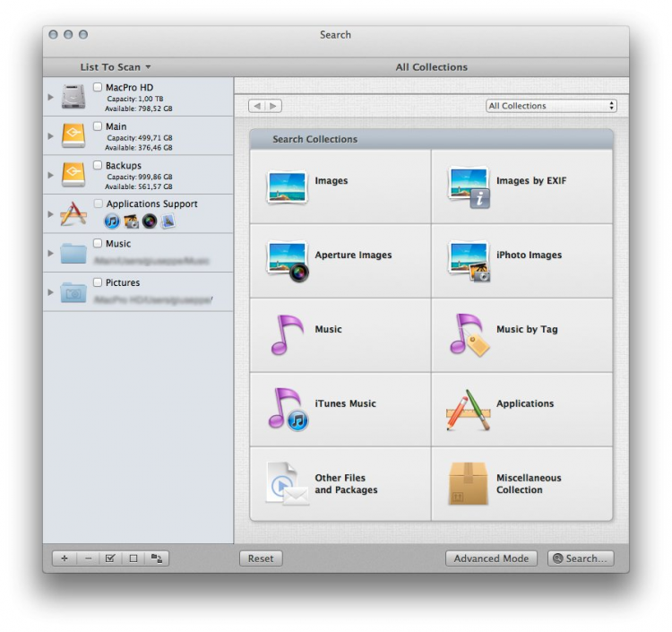
Task: Switch to Advanced Mode
Action: [491, 558]
